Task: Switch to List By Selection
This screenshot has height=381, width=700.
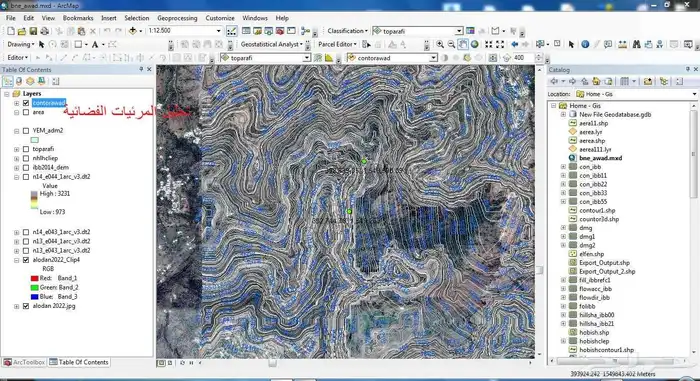Action: [x=41, y=81]
